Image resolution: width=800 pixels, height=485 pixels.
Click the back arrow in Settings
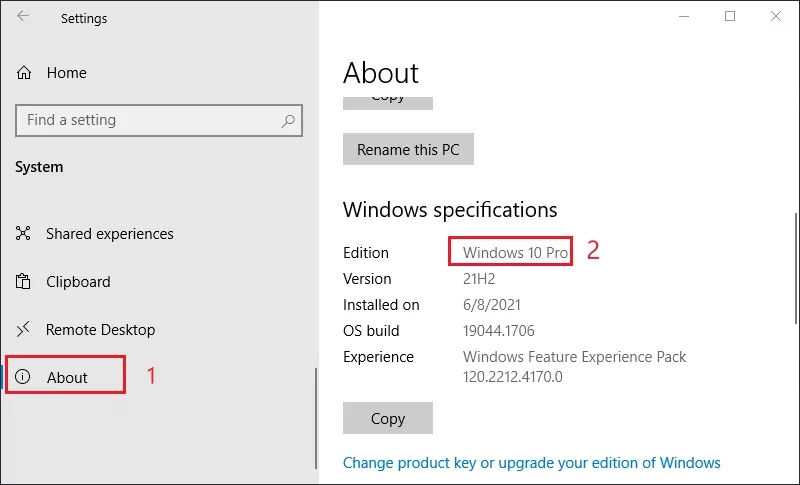pyautogui.click(x=23, y=16)
